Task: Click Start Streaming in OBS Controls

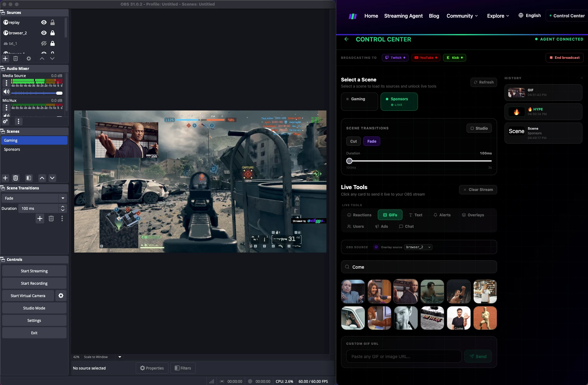Action: (34, 271)
